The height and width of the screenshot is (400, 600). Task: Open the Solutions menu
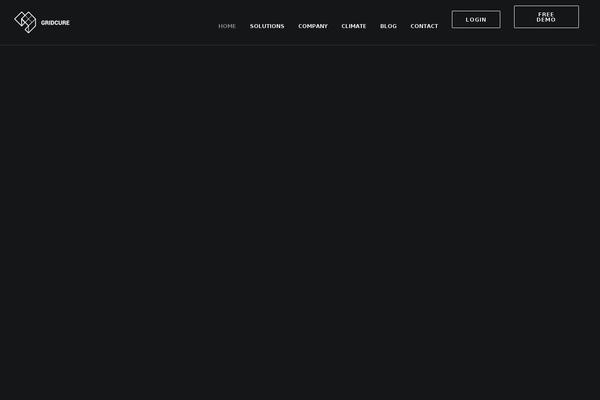pos(267,26)
